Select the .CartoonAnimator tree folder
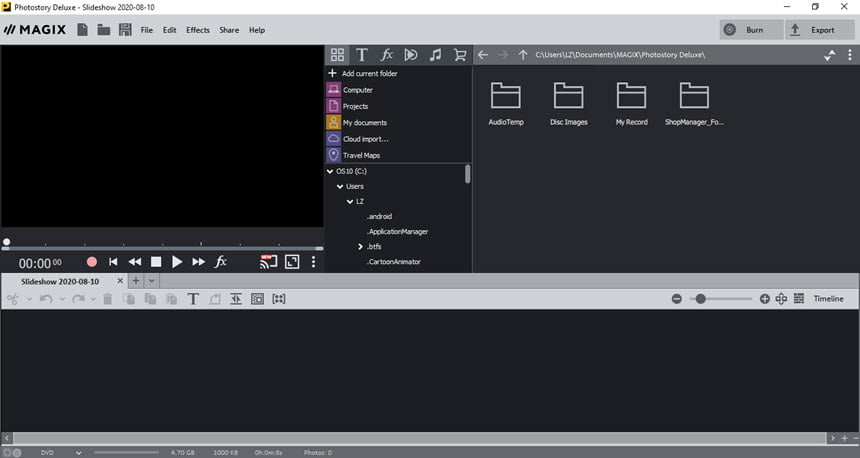This screenshot has height=458, width=860. coord(394,262)
